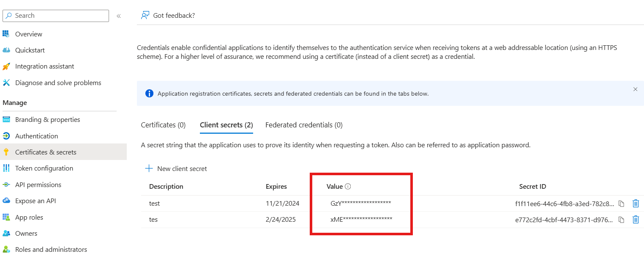The height and width of the screenshot is (259, 644).
Task: Open Diagnose and solve problems
Action: click(x=58, y=83)
